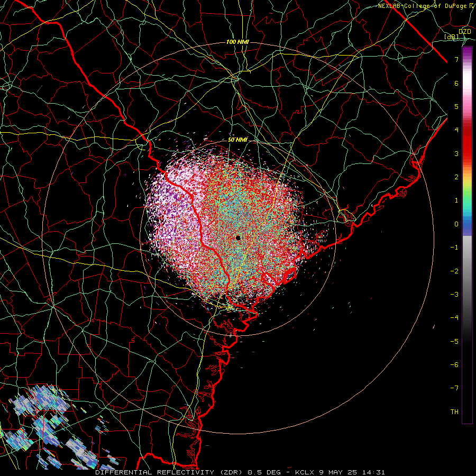476x476 pixels.
Task: Click the "6" scale value
Action: point(456,83)
